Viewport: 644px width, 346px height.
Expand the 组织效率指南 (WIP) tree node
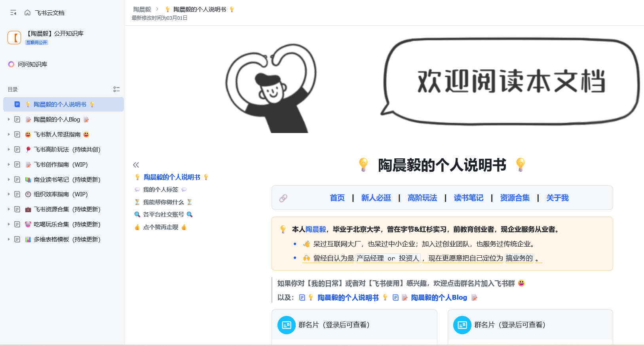9,194
